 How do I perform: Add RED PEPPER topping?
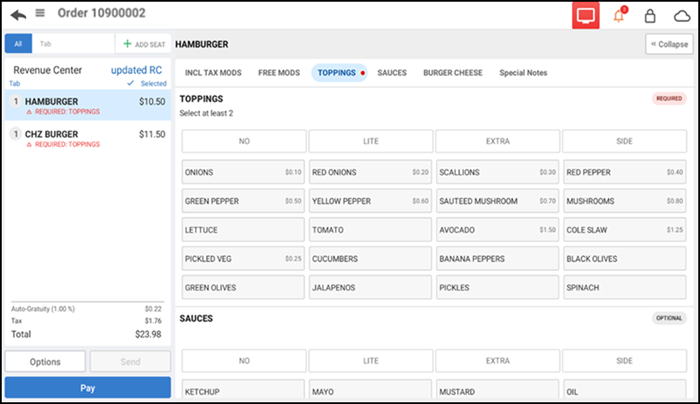click(x=625, y=172)
